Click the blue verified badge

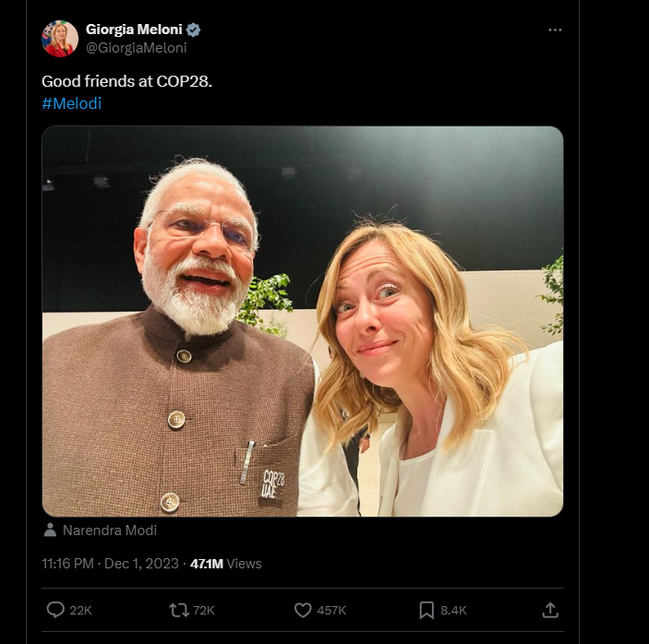click(194, 30)
